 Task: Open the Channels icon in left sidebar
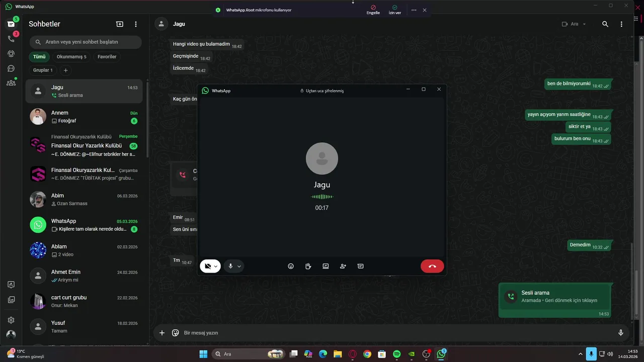(11, 68)
